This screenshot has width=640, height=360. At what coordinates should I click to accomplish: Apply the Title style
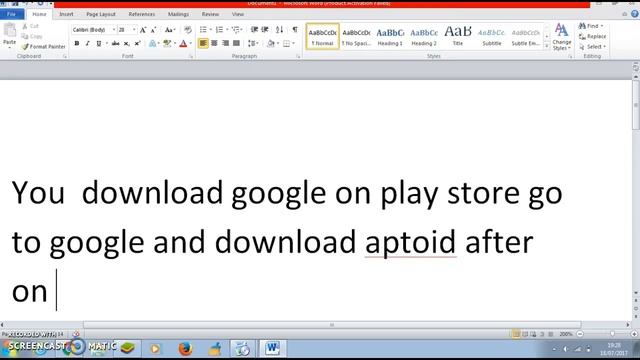[x=458, y=36]
